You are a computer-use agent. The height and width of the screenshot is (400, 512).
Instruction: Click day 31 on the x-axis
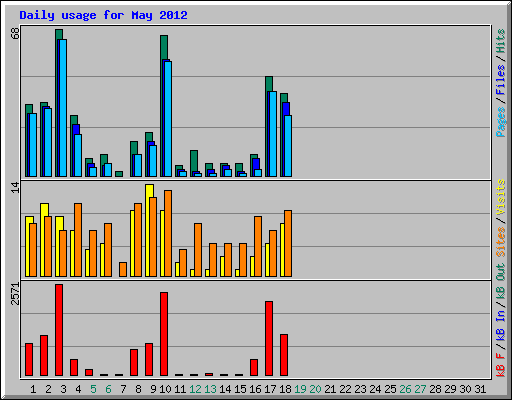pyautogui.click(x=480, y=389)
